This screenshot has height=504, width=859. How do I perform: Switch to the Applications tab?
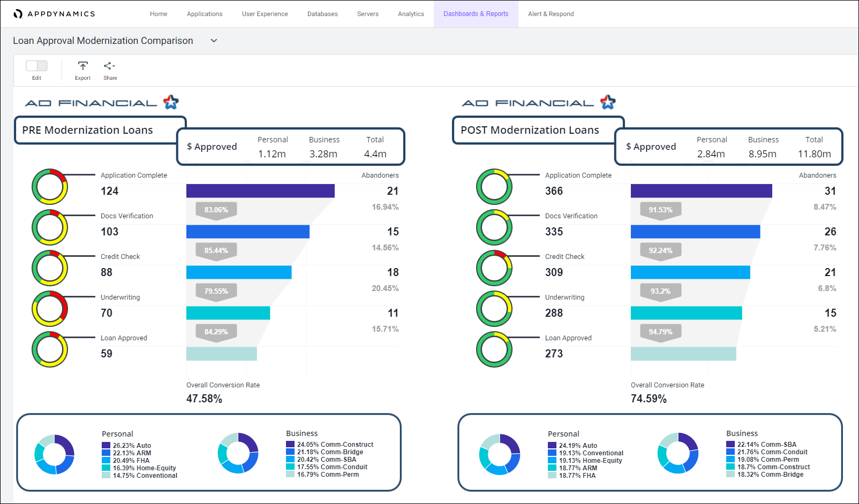(x=205, y=14)
